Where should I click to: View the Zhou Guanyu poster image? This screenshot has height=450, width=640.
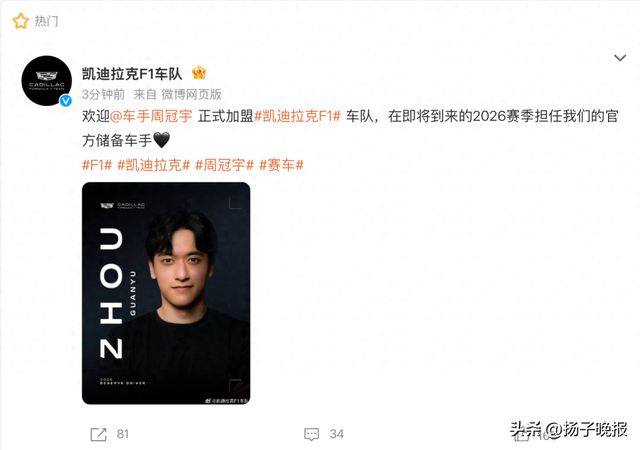[166, 293]
